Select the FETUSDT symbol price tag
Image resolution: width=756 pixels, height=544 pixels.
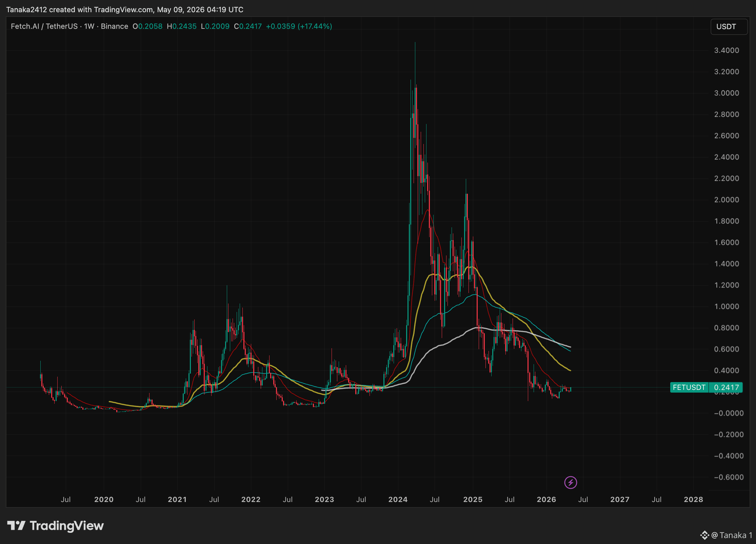[x=689, y=387]
